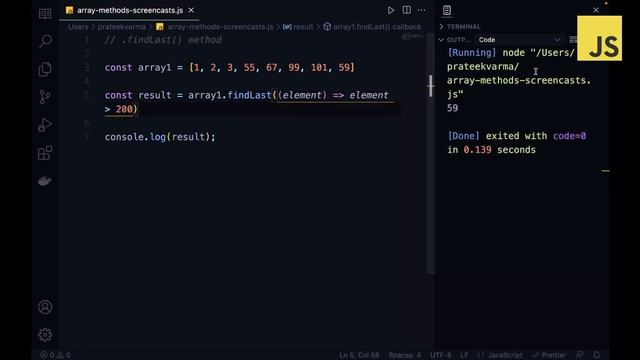Open the Source Control view
The width and height of the screenshot is (640, 360).
coord(45,97)
